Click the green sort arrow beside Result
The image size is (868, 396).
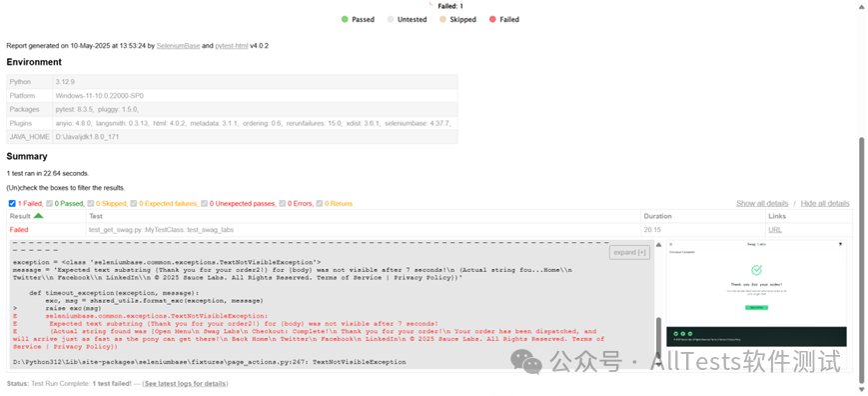38,215
